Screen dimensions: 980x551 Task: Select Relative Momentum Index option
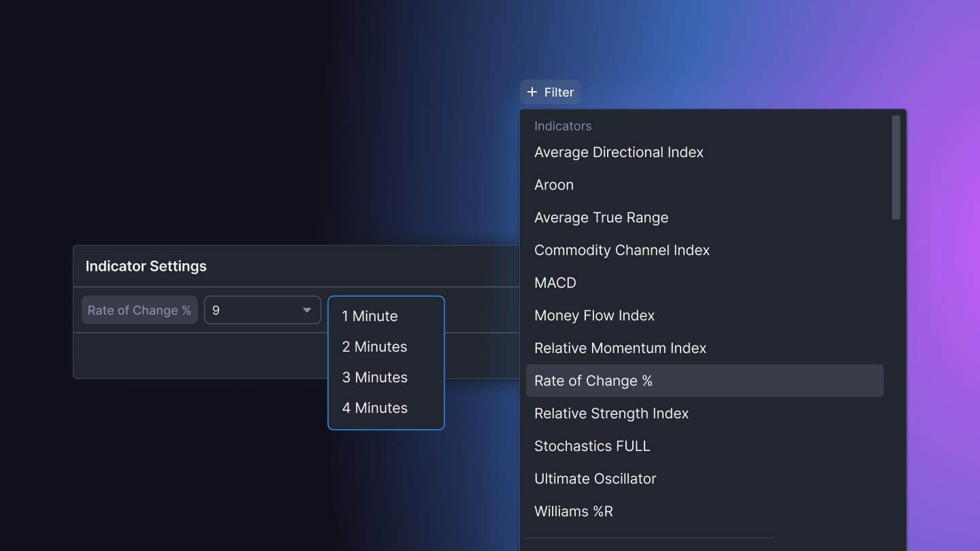point(620,348)
